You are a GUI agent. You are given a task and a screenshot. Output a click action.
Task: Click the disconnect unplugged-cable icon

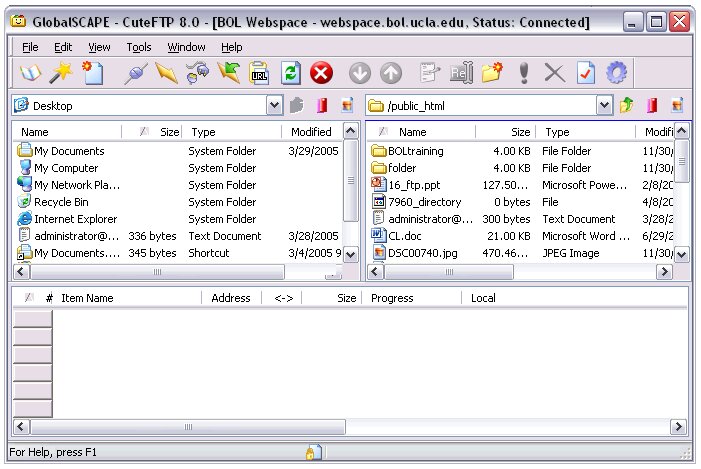pos(198,73)
